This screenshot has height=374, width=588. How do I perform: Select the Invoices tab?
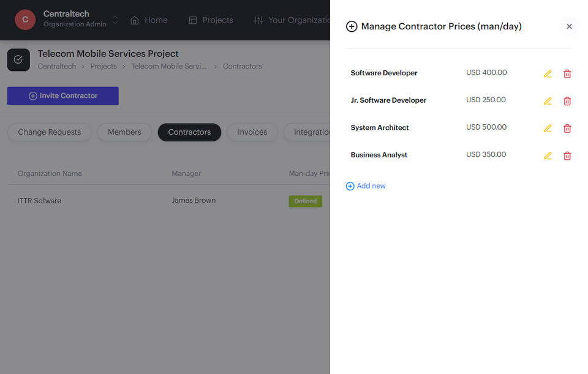(x=252, y=132)
